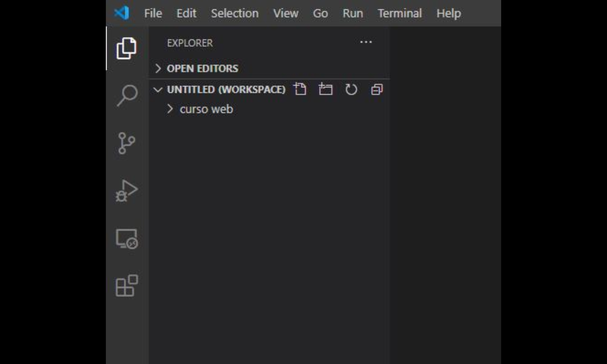607x364 pixels.
Task: Open the Help menu
Action: [448, 13]
